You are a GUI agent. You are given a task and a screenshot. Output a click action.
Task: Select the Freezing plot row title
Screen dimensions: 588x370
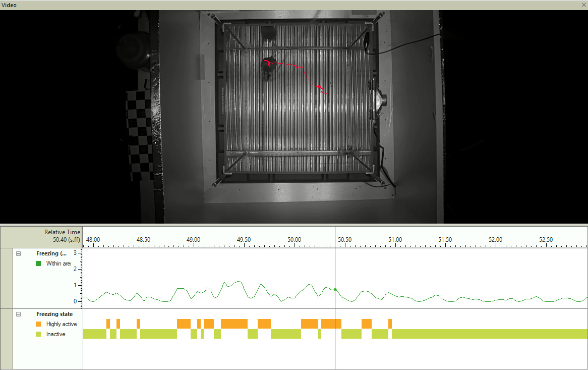[x=51, y=253]
